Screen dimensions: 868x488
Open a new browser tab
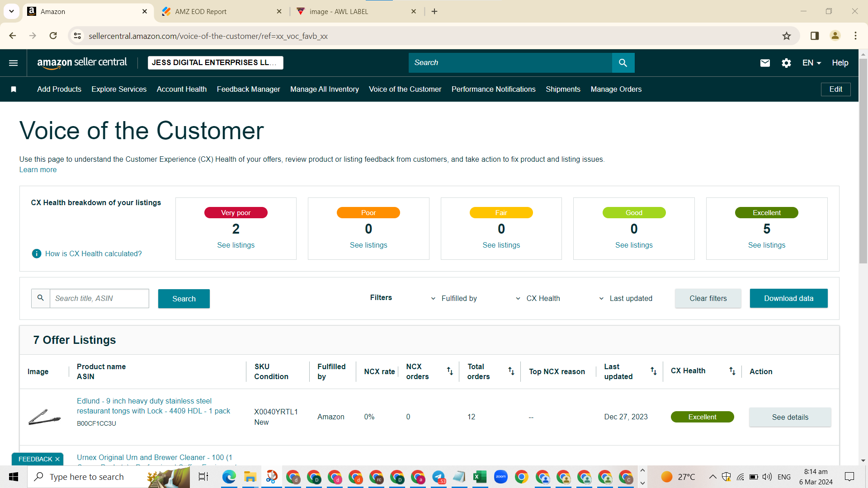pyautogui.click(x=434, y=11)
